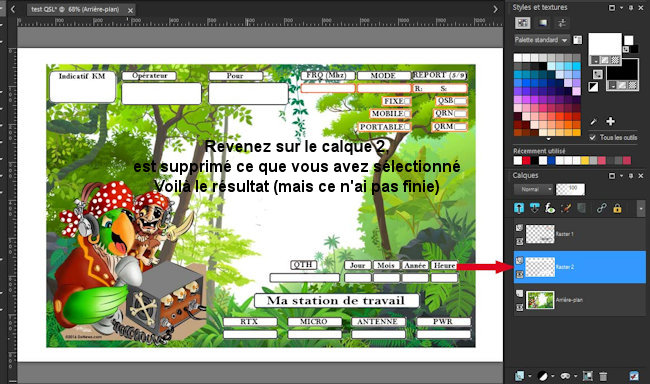The image size is (650, 384).
Task: Open the Normal blend mode dropdown
Action: pyautogui.click(x=533, y=189)
